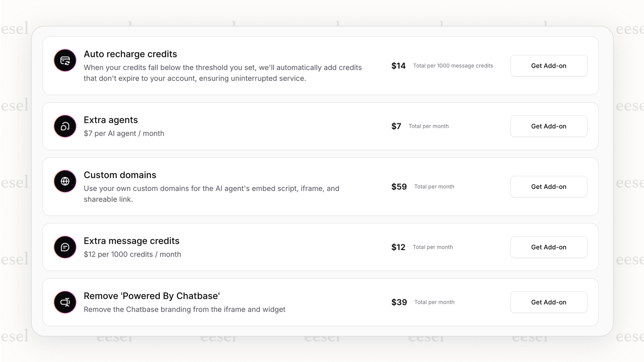The height and width of the screenshot is (362, 644).
Task: Select the Custom domains description text
Action: click(212, 193)
